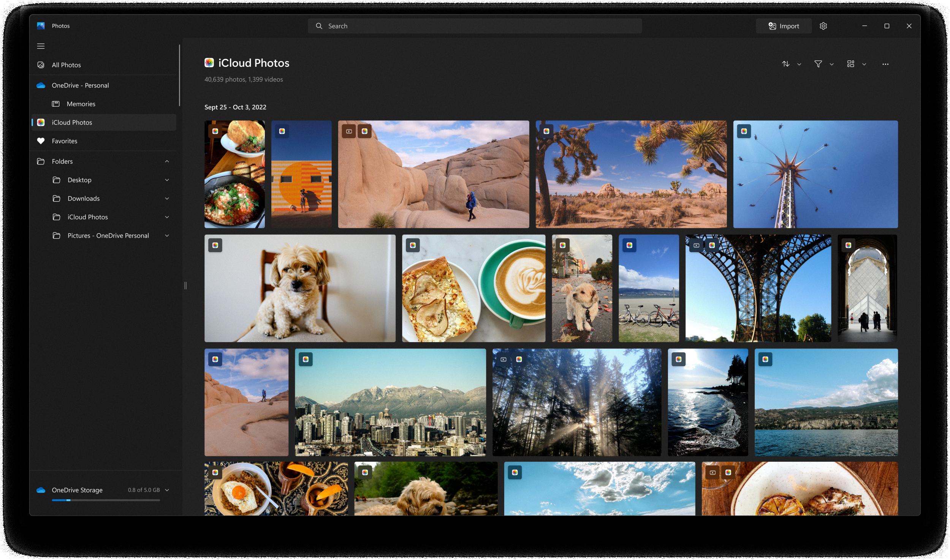Click the Photos app logo icon
Viewport: 950px width, 560px height.
tap(41, 26)
